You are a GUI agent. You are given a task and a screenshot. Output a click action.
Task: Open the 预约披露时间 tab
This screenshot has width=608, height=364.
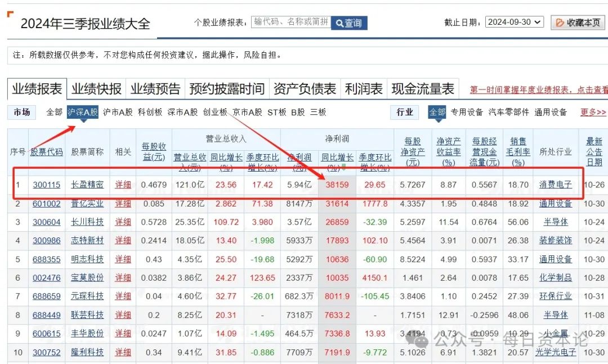tap(227, 89)
